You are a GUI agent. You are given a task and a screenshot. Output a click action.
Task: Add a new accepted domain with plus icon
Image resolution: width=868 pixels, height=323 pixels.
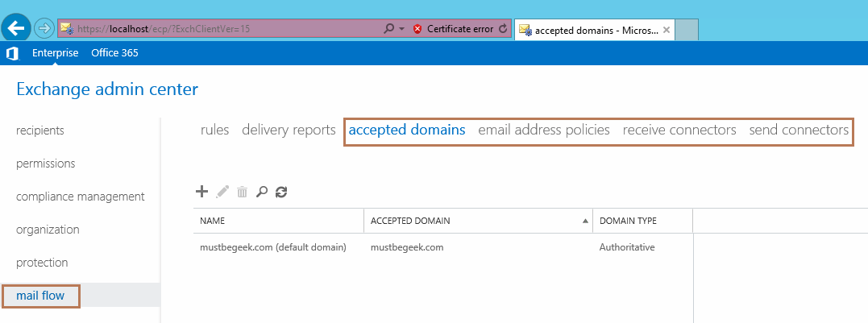(202, 192)
